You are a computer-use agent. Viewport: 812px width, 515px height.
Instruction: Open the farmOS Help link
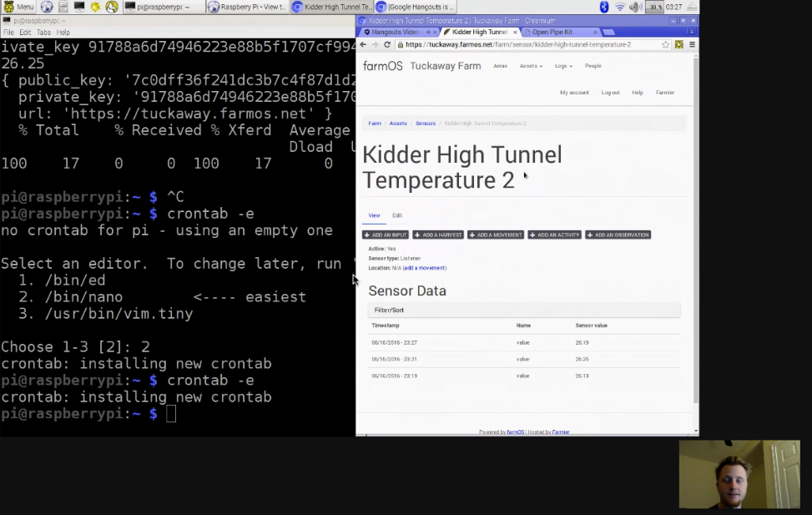pos(638,92)
